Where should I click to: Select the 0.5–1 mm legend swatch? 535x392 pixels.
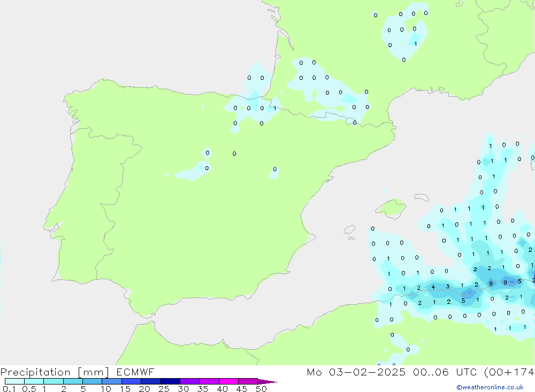[x=34, y=381]
